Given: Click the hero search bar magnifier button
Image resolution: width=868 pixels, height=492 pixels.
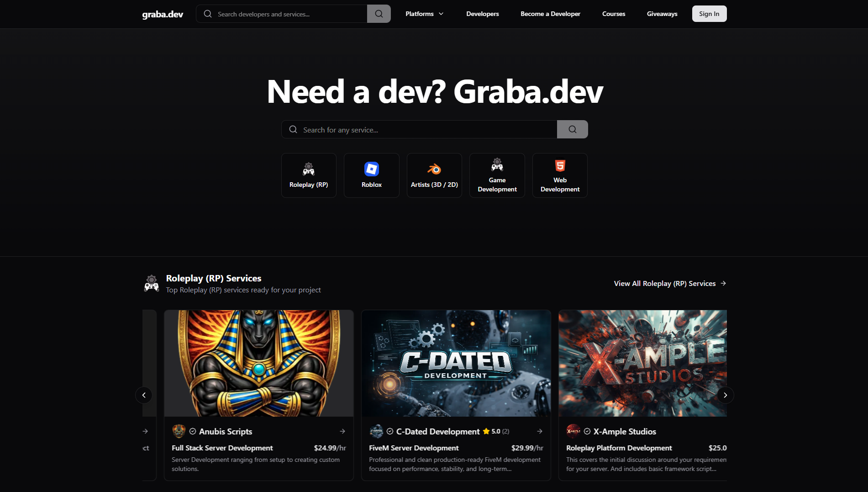Looking at the screenshot, I should [572, 129].
